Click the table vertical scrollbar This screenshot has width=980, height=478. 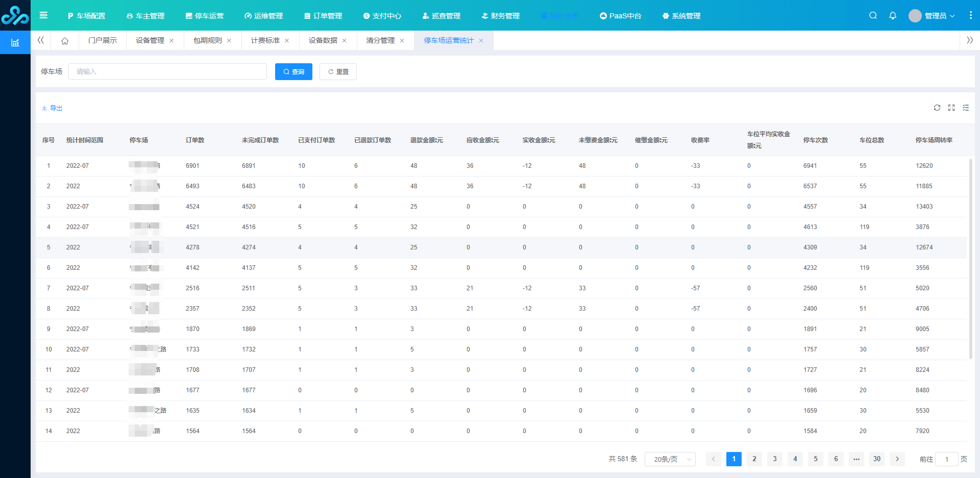(x=971, y=259)
